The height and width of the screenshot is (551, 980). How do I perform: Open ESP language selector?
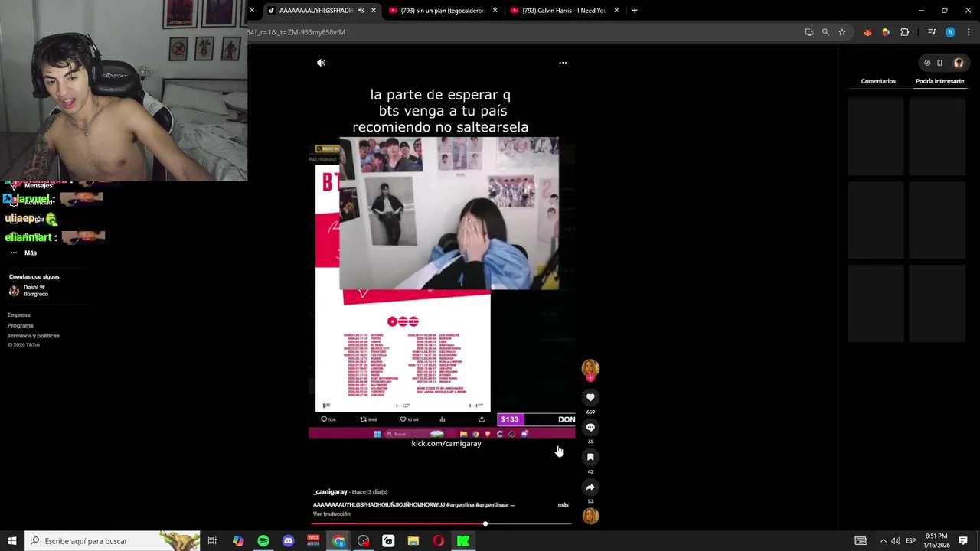tap(911, 541)
